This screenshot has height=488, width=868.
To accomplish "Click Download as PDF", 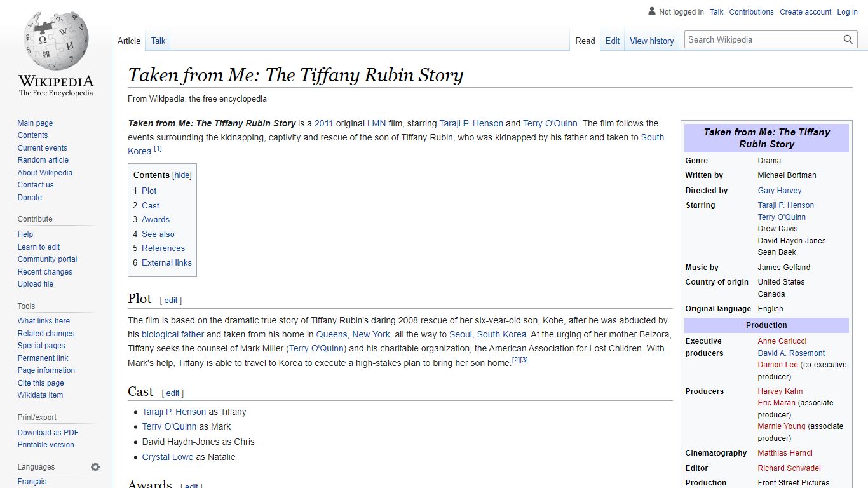I will [48, 433].
